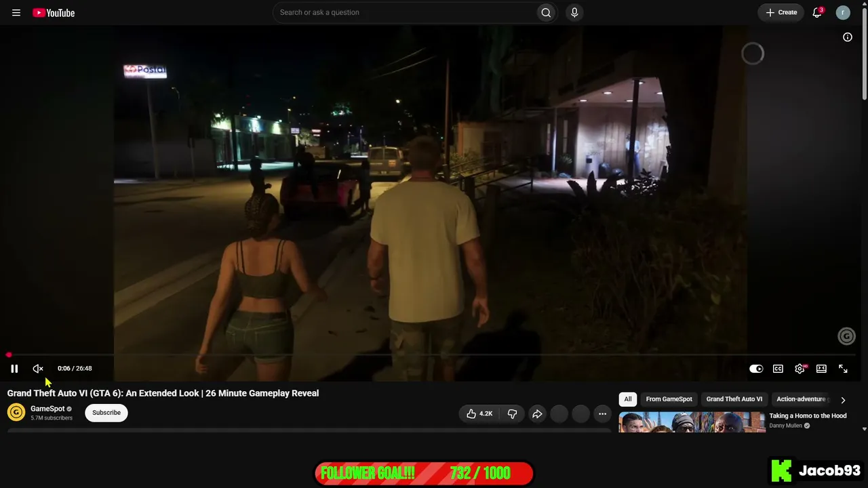
Task: Open the GameSpot channel name link
Action: 47,409
